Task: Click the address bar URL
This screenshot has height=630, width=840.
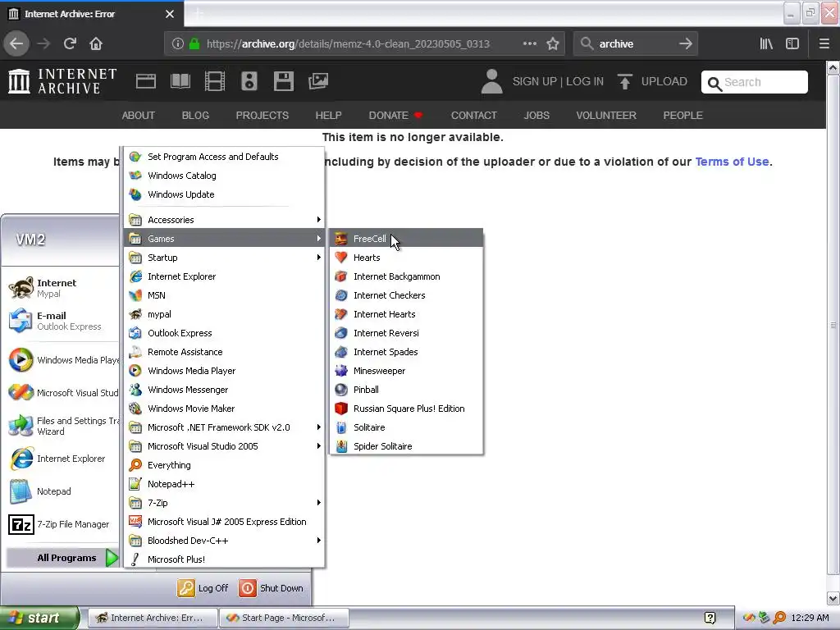Action: (x=348, y=44)
